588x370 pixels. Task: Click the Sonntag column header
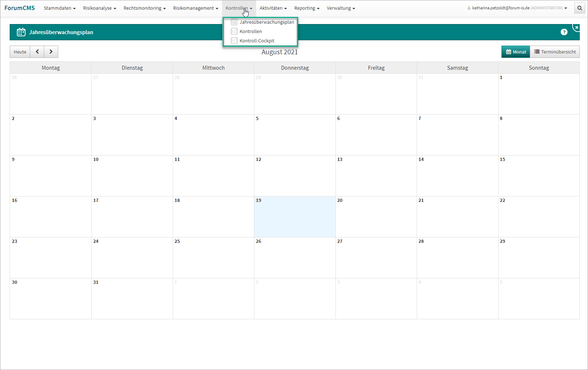click(539, 68)
